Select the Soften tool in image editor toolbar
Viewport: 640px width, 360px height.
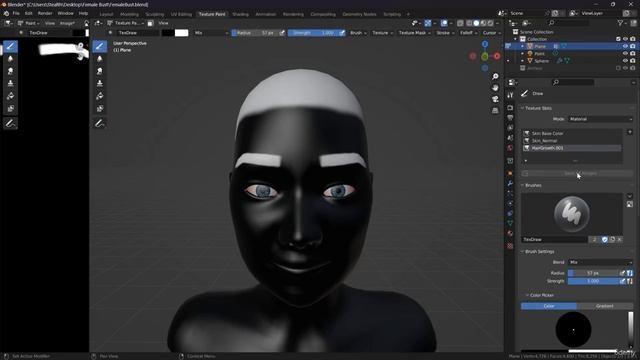10,59
